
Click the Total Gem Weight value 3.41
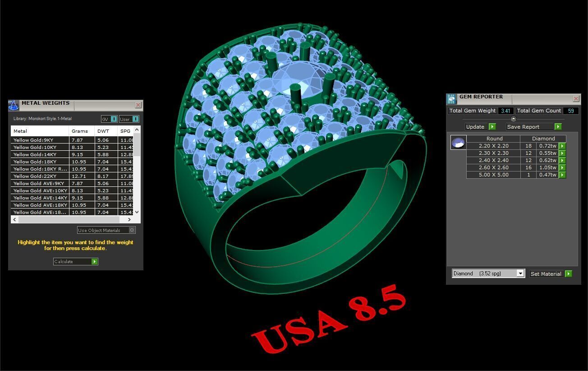coord(505,111)
